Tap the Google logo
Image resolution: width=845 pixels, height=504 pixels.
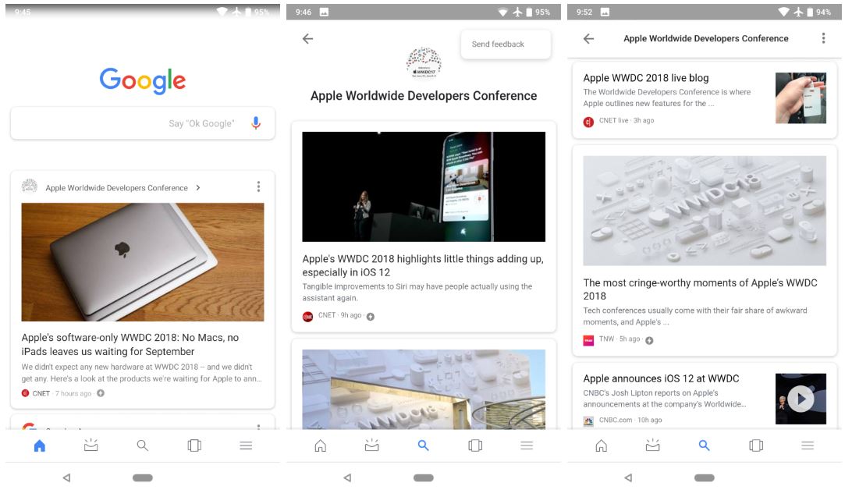coord(143,80)
